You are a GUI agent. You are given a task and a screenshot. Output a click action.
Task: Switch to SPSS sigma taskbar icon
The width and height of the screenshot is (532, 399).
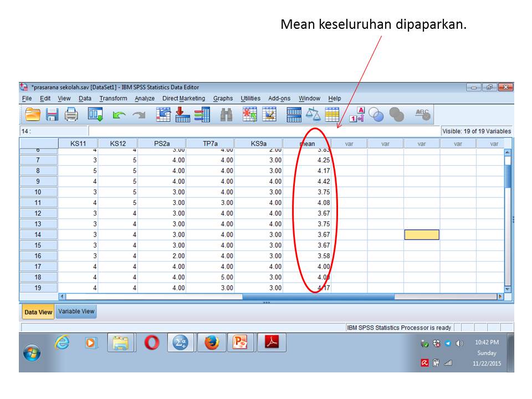coord(180,342)
